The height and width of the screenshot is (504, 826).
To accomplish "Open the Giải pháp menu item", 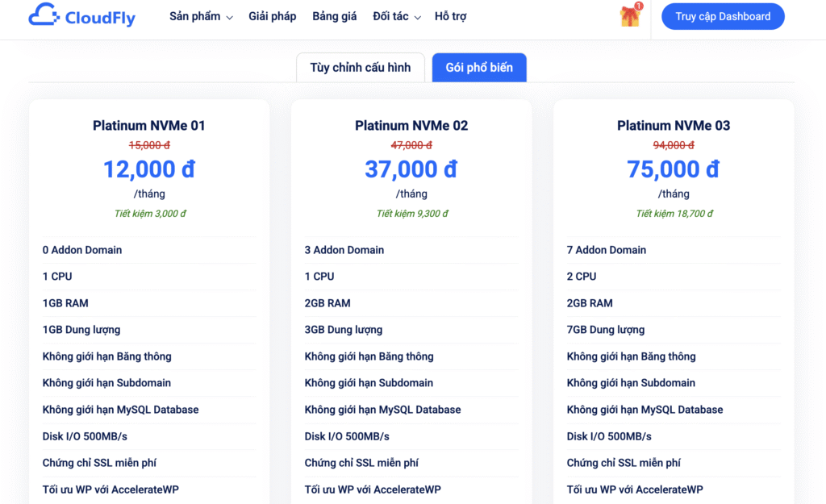I will [x=272, y=16].
